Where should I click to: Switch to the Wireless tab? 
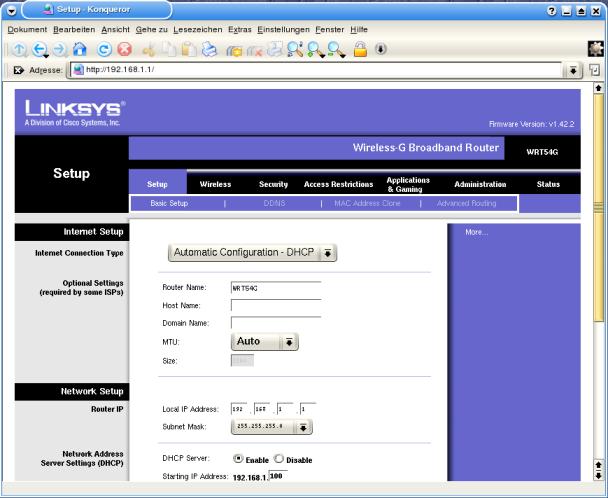tap(215, 184)
